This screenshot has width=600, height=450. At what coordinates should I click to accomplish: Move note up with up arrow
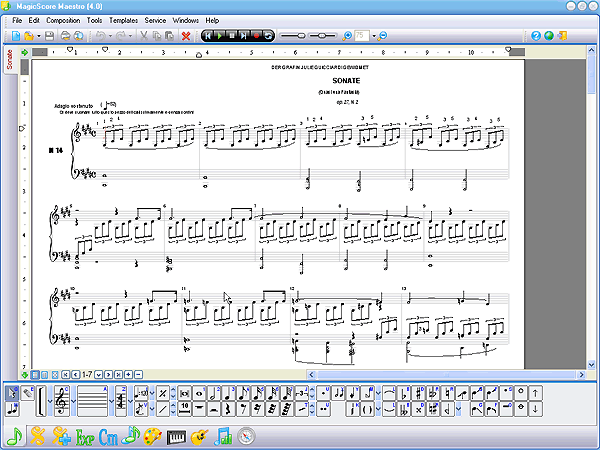(535, 393)
